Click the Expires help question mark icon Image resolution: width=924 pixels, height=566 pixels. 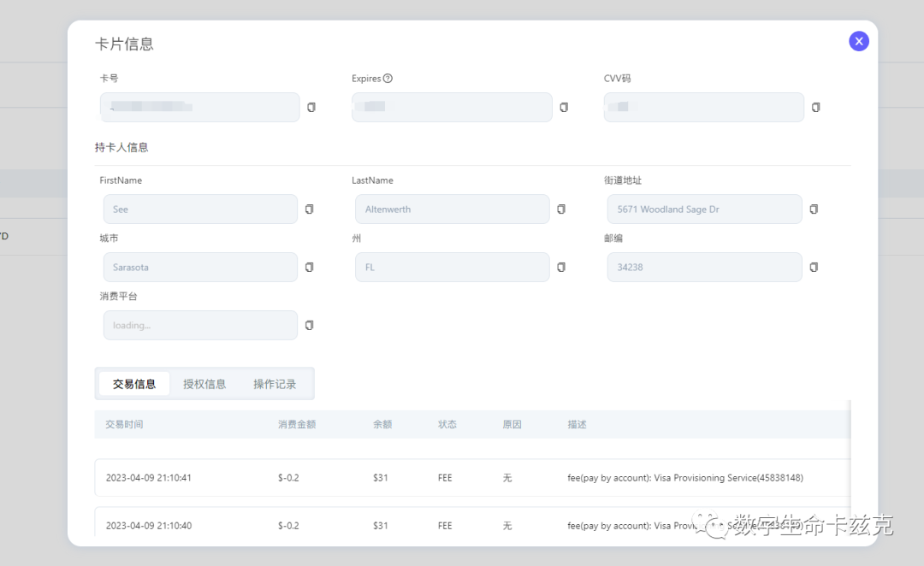tap(388, 79)
